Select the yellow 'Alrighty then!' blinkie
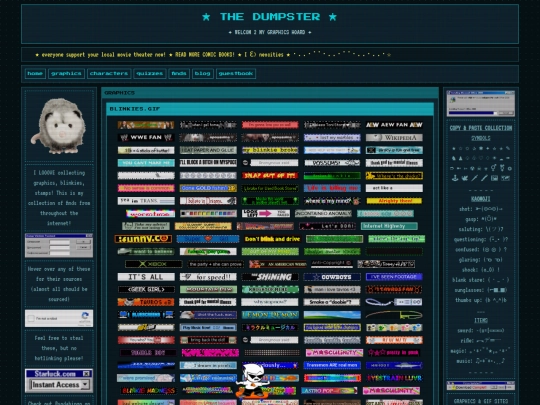 pyautogui.click(x=394, y=201)
